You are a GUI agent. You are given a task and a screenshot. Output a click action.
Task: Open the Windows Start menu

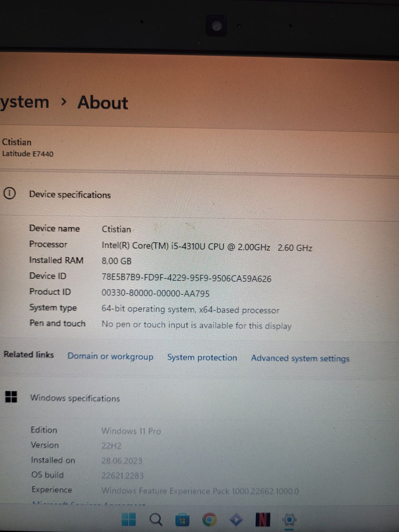[x=129, y=519]
